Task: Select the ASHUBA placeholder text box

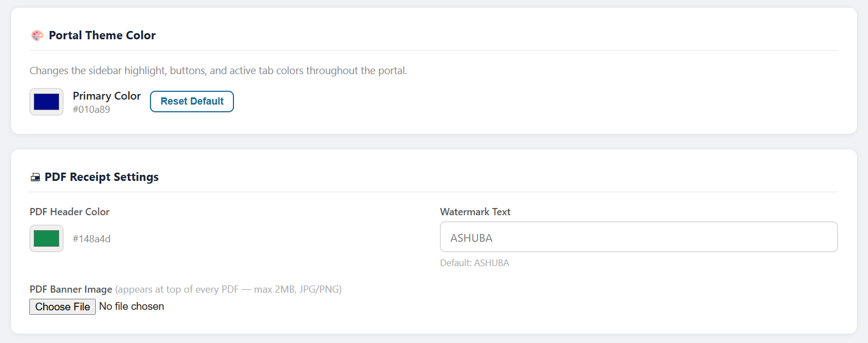Action: (639, 237)
